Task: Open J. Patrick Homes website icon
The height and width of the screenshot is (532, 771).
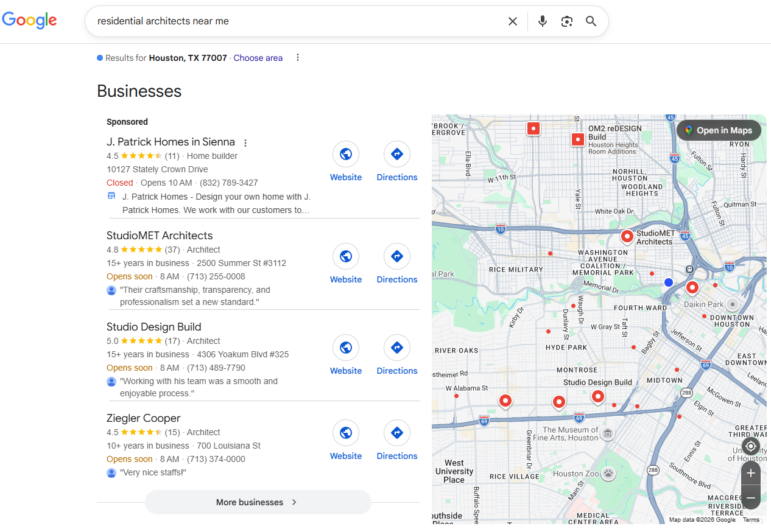Action: pyautogui.click(x=346, y=154)
